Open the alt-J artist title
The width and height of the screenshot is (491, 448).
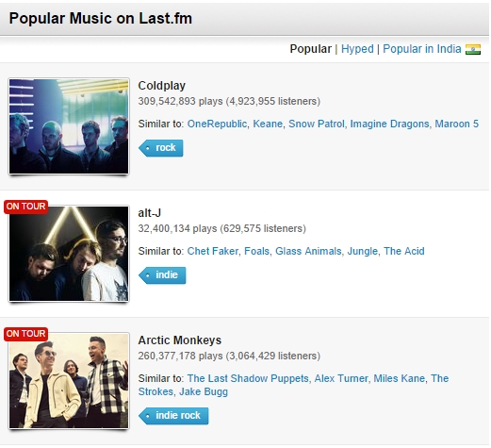[150, 213]
